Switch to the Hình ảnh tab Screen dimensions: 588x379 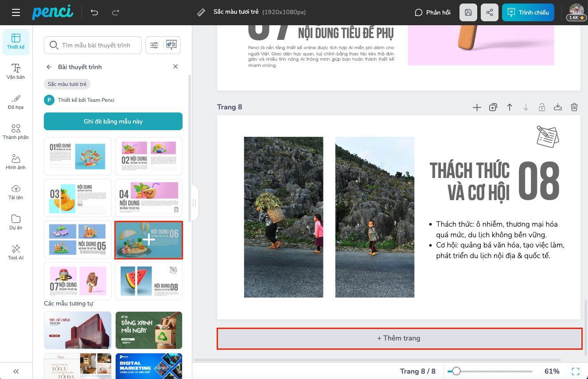pyautogui.click(x=16, y=162)
